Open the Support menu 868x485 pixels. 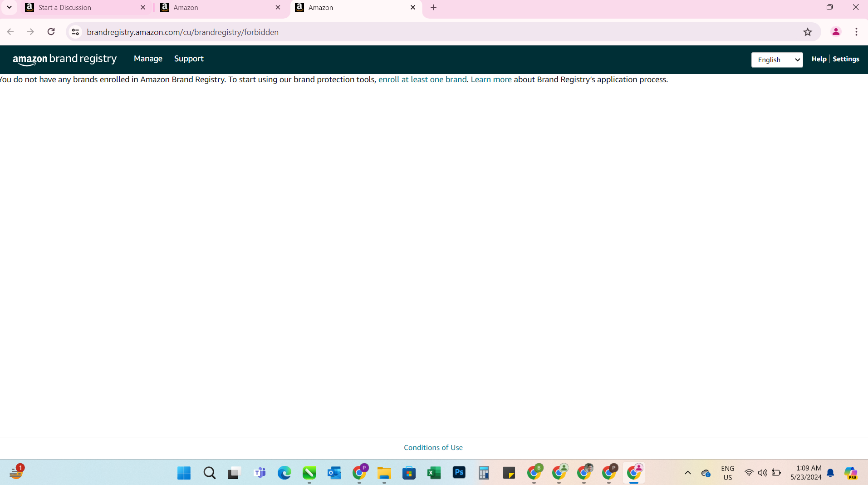tap(189, 59)
